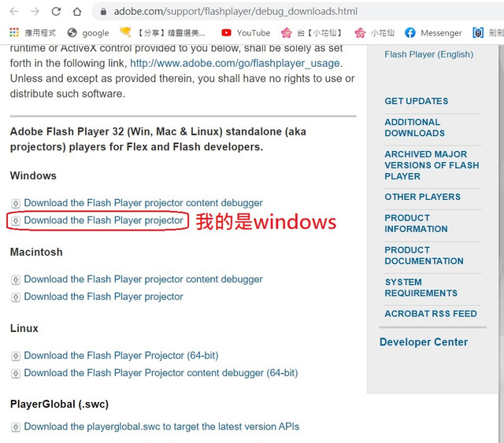Open the apps grid bookmark icon
Screen dimensions: 504x443
pos(14,32)
